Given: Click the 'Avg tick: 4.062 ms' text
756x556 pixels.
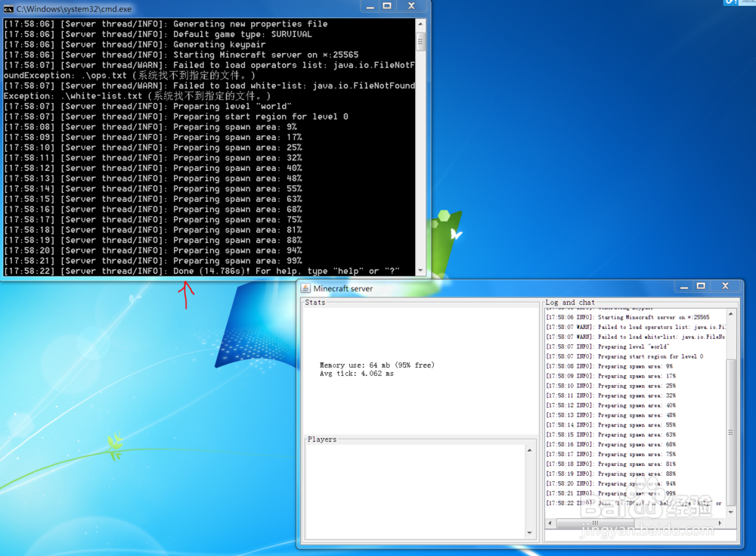Looking at the screenshot, I should coord(356,374).
